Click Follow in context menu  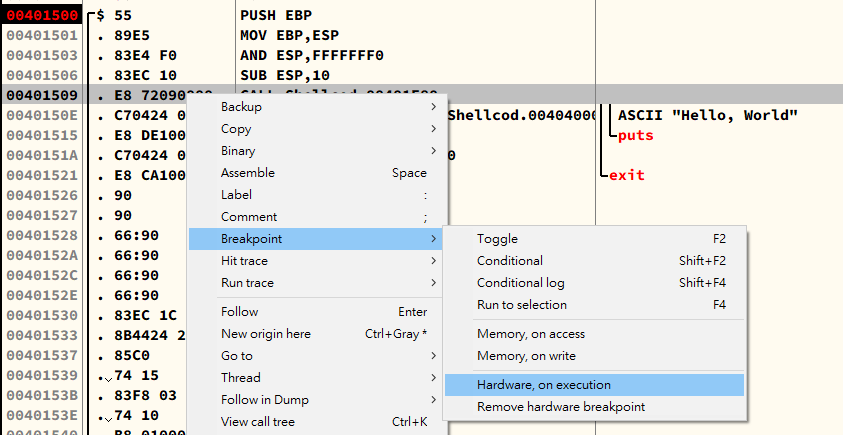[240, 312]
